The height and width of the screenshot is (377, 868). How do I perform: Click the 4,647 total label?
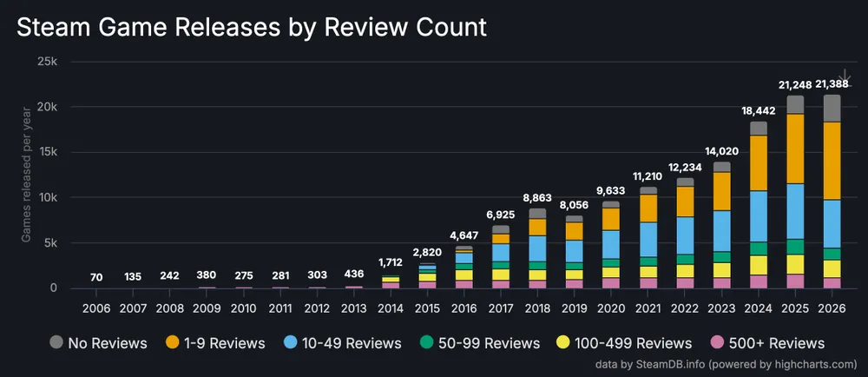point(464,235)
